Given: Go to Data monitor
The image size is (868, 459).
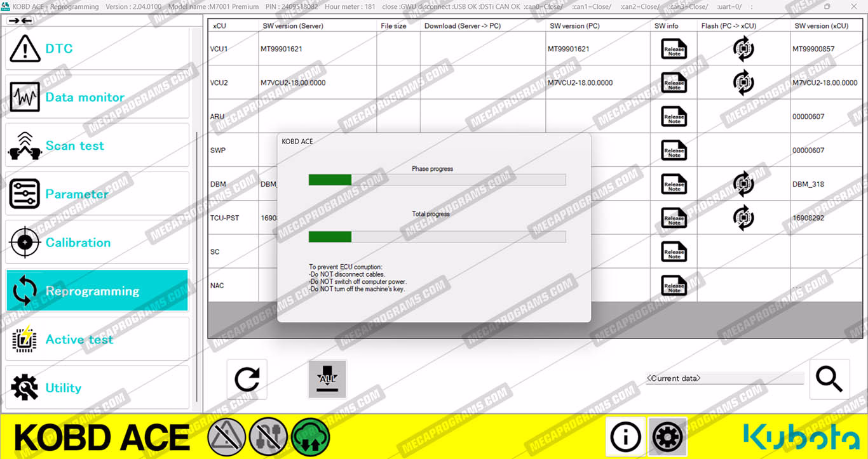Looking at the screenshot, I should (97, 97).
